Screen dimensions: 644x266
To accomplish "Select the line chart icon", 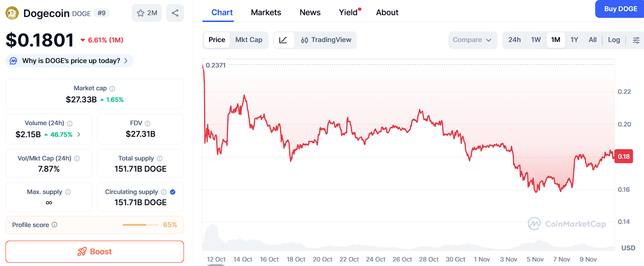I will coord(284,40).
